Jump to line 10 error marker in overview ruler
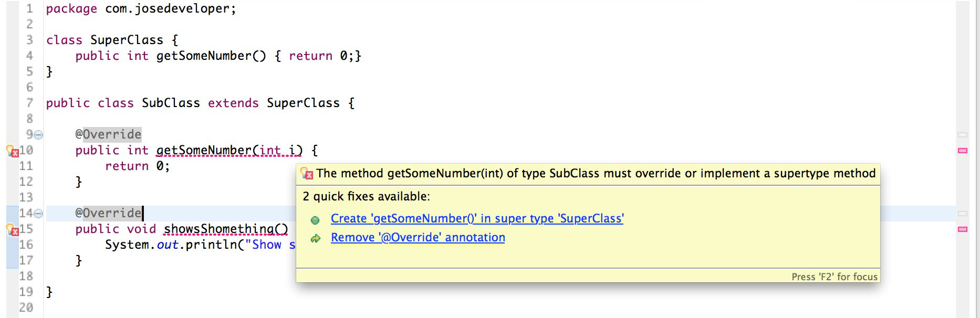The height and width of the screenshot is (318, 980). coord(963,151)
